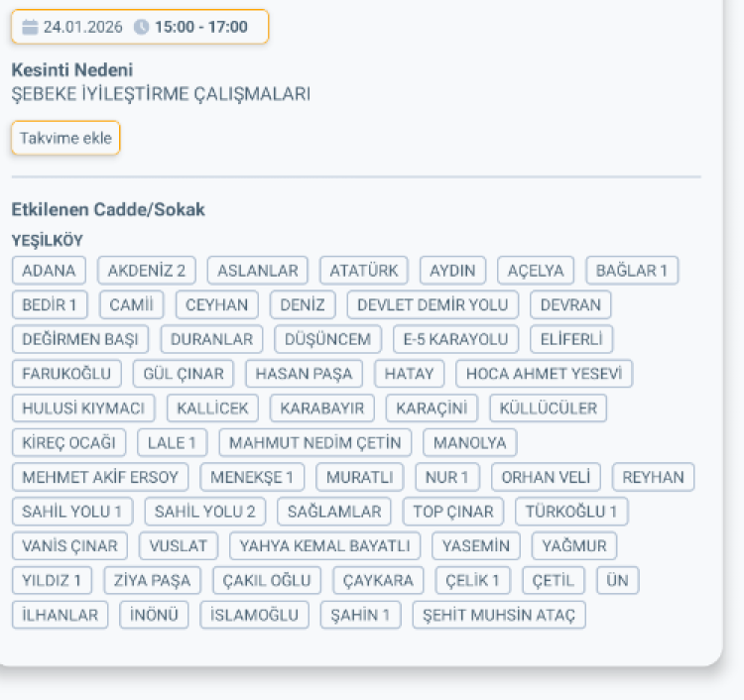Choose the E-5 KARAYOLU tag

(x=455, y=339)
